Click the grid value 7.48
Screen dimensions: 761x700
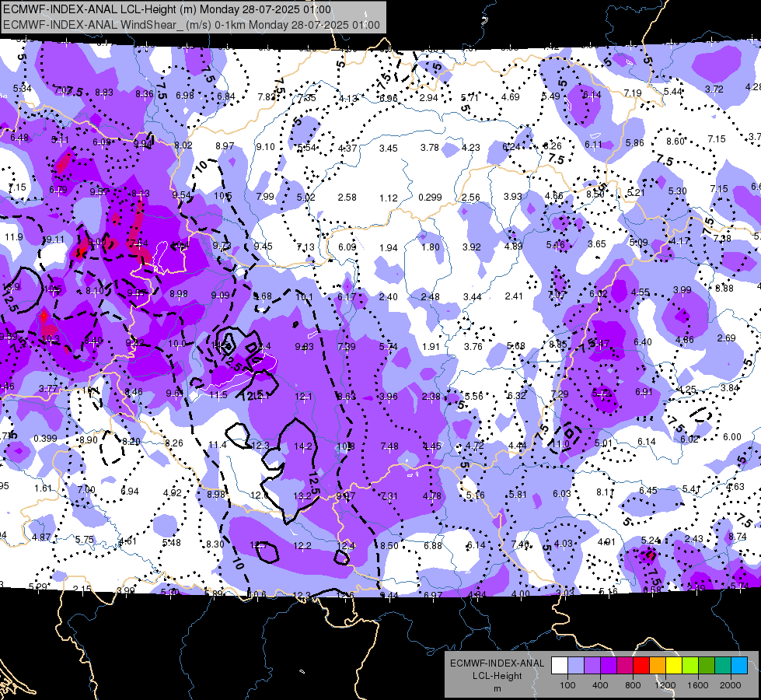(389, 446)
